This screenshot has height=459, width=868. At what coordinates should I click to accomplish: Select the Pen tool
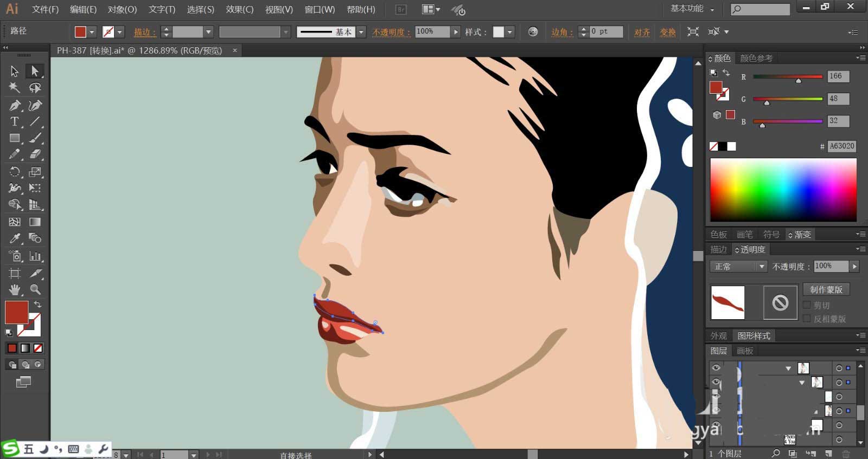(15, 105)
